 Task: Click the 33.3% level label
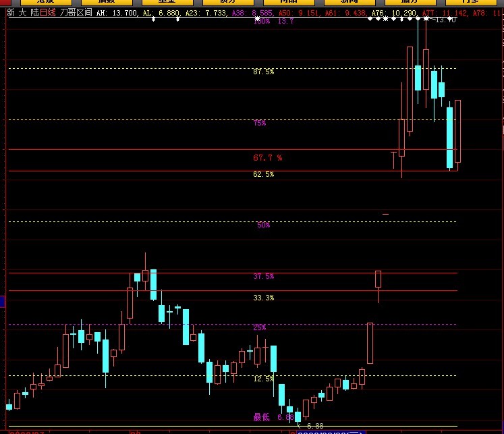click(x=264, y=298)
